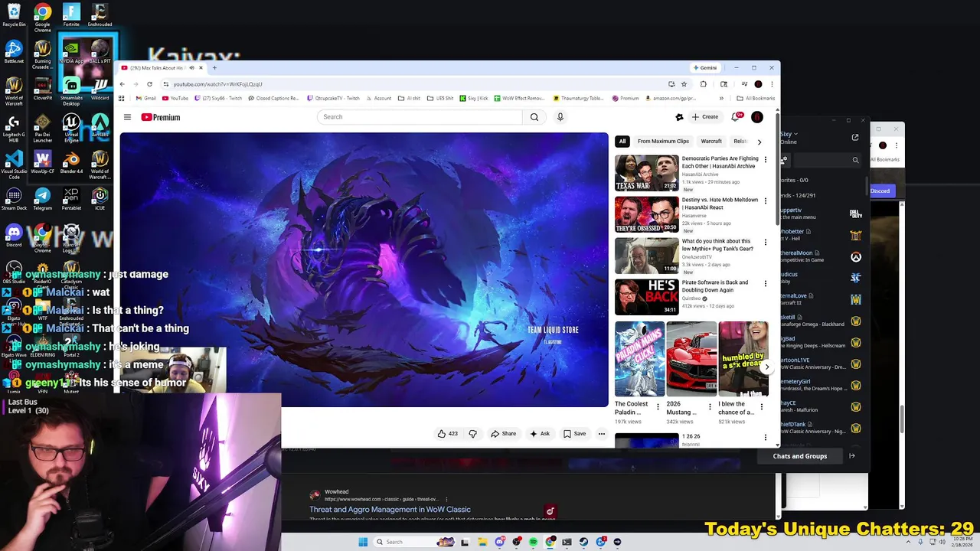
Task: Open Democratic Parties Are Fighting video thumbnail
Action: [x=646, y=173]
